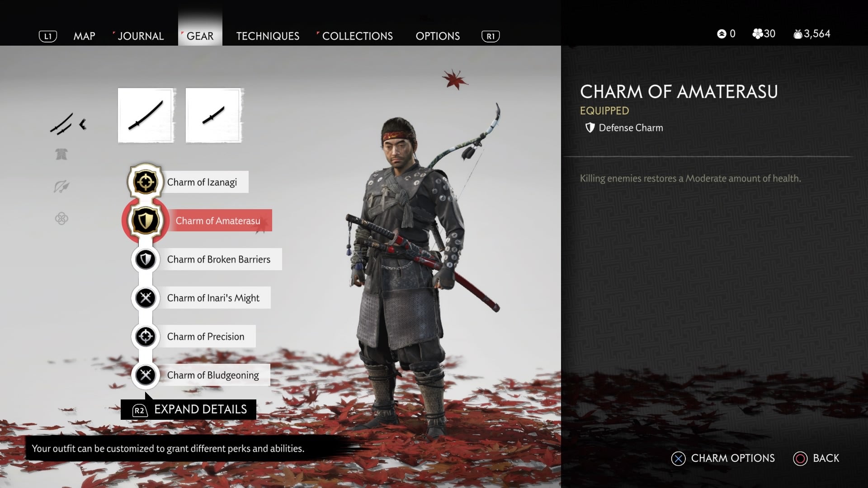Choose Charm of Broken Barriers shield icon
Screen dimensions: 868x488
[146, 259]
